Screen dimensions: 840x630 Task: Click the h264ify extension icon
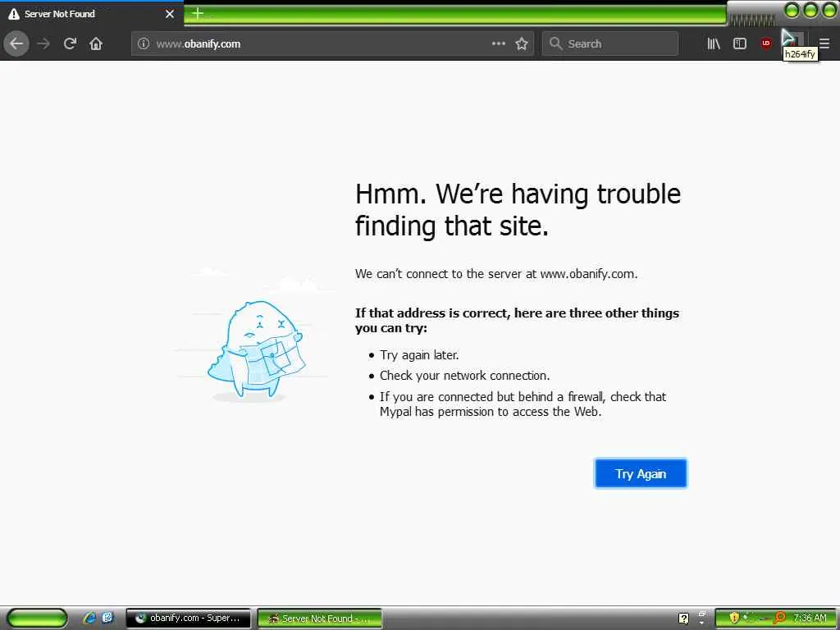(793, 41)
